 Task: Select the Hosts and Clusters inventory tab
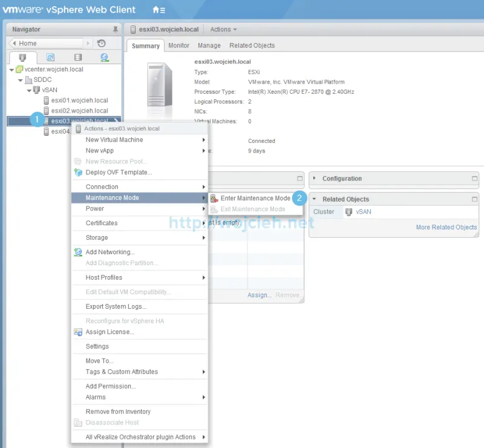22,57
